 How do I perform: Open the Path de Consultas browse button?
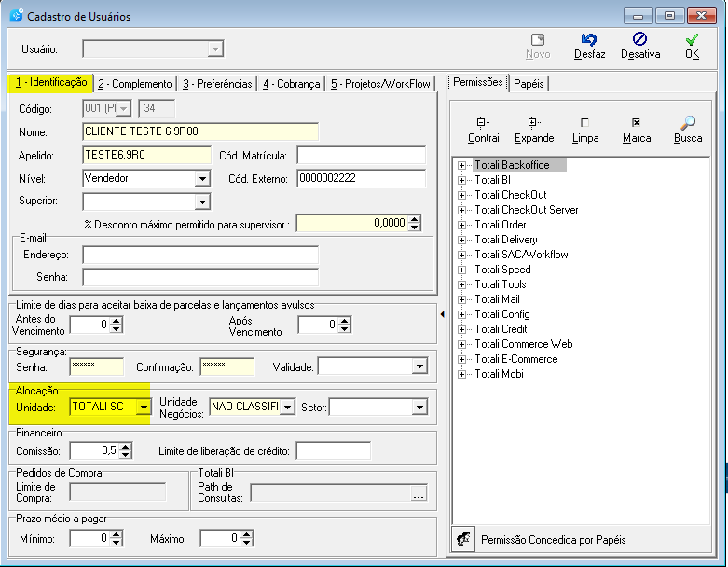(x=419, y=493)
